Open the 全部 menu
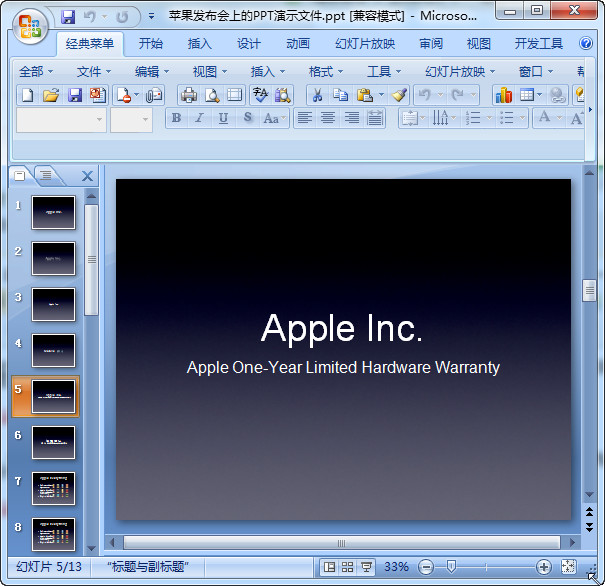Image resolution: width=605 pixels, height=586 pixels. tap(35, 72)
